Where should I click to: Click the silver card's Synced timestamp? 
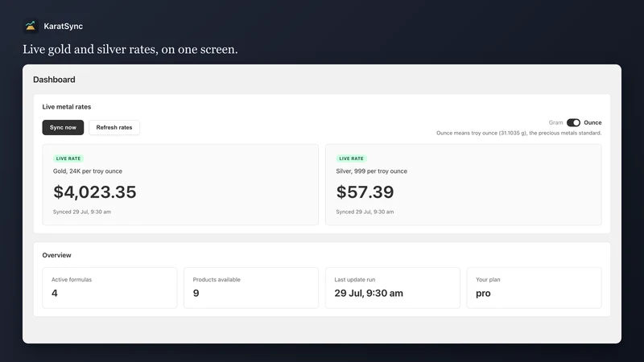[x=365, y=212]
